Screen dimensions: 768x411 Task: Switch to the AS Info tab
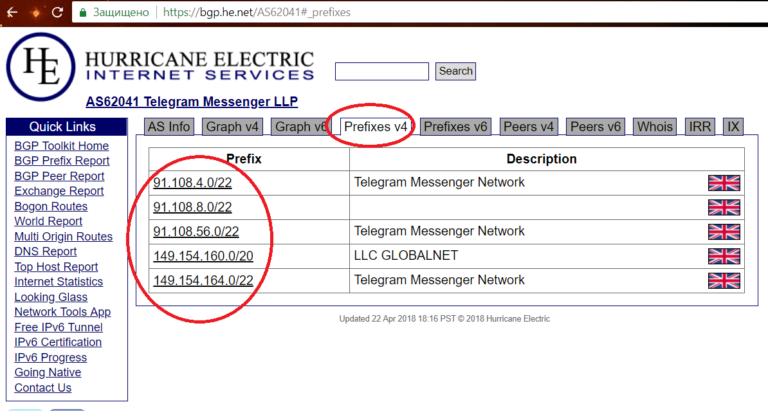click(169, 127)
